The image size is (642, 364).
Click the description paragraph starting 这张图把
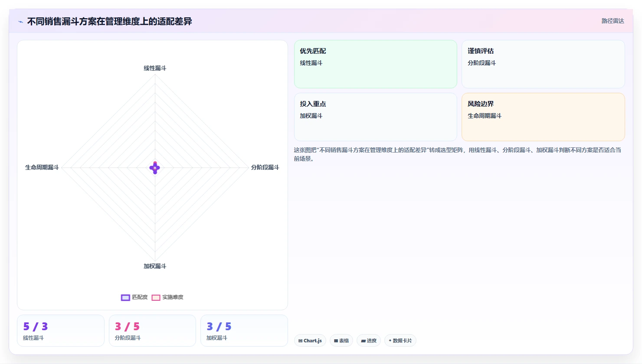[x=458, y=154]
